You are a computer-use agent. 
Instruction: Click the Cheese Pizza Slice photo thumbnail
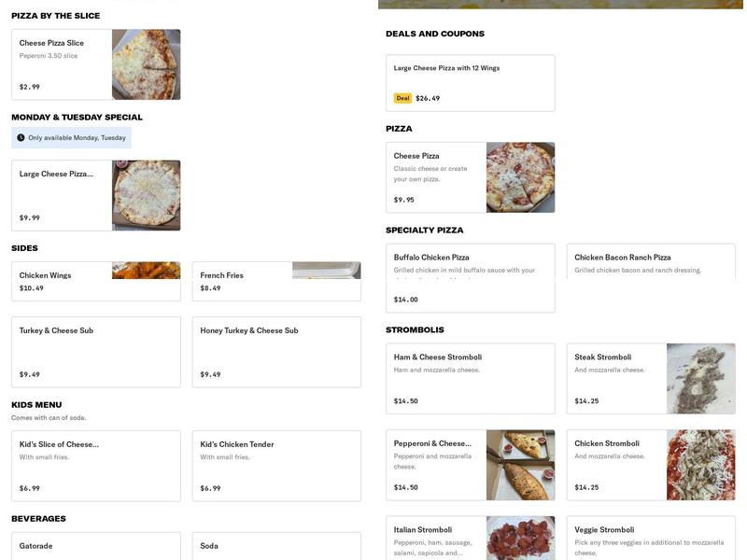pyautogui.click(x=147, y=63)
